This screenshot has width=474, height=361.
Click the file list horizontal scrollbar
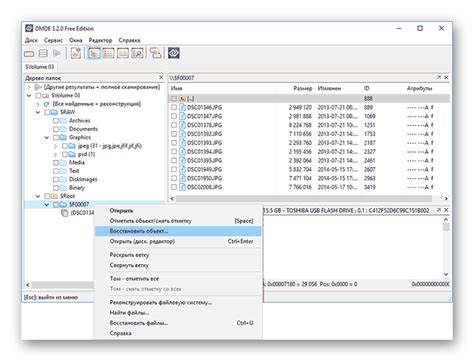(304, 199)
